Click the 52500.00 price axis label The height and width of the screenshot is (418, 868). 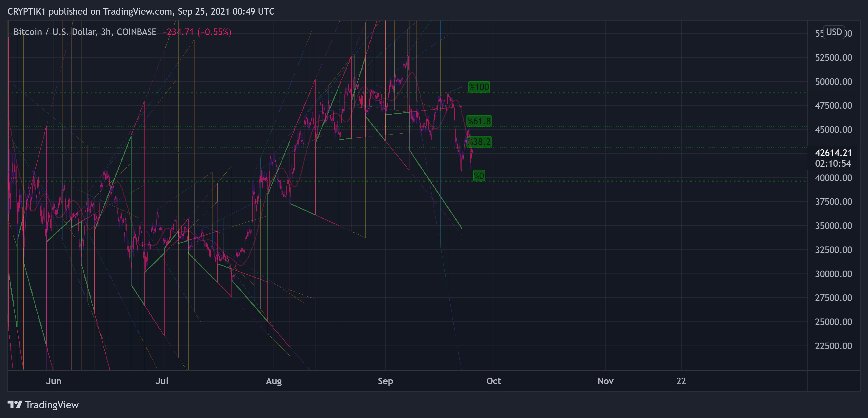click(833, 58)
